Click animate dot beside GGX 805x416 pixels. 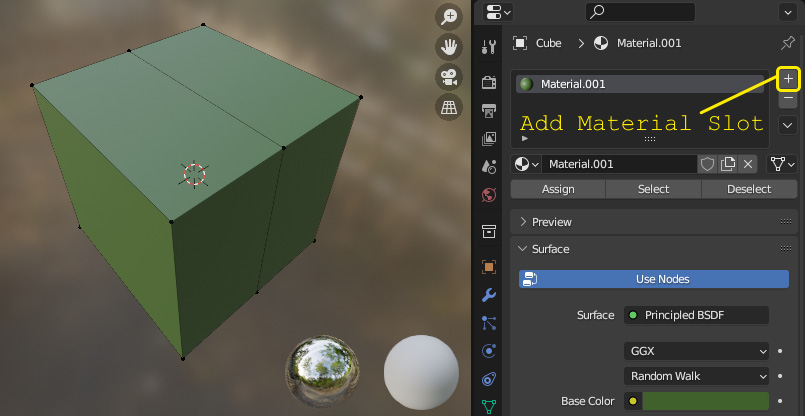780,351
